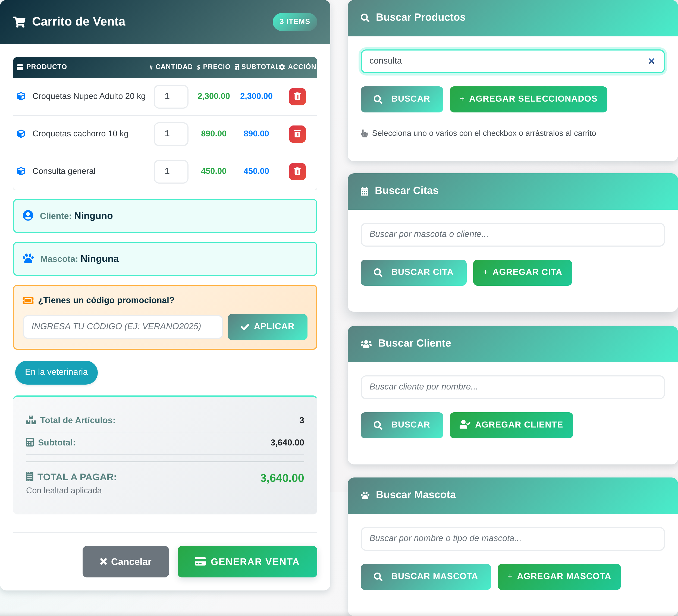Click the boxes icon beside Total de Artículos
Viewport: 678px width, 616px height.
pos(31,420)
